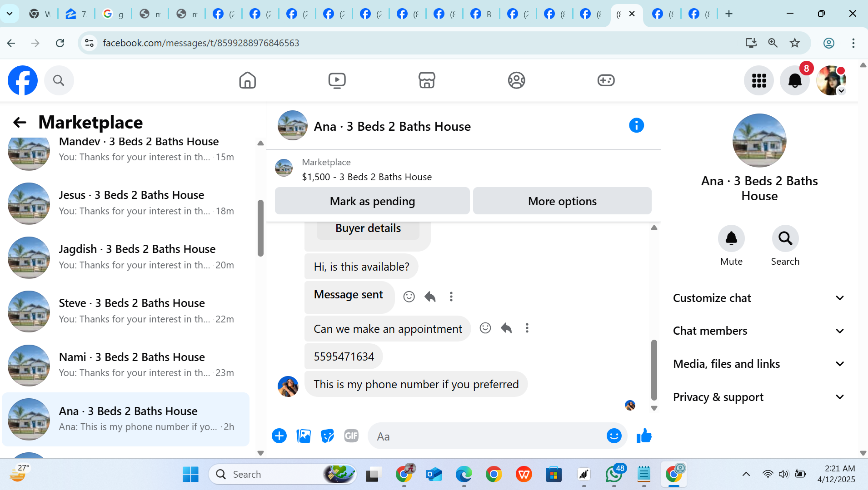Viewport: 868px width, 490px height.
Task: Show hidden system tray icons
Action: click(746, 474)
